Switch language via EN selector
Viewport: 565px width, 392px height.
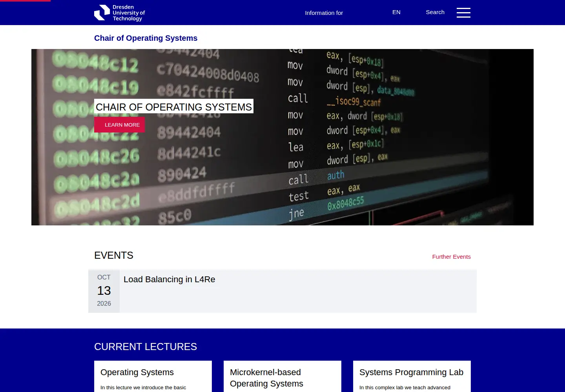pyautogui.click(x=396, y=12)
